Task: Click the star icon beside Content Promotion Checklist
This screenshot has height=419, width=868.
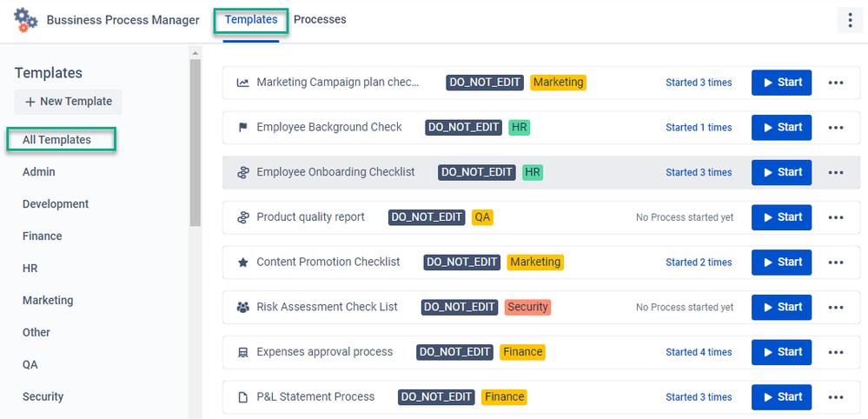Action: pyautogui.click(x=242, y=263)
